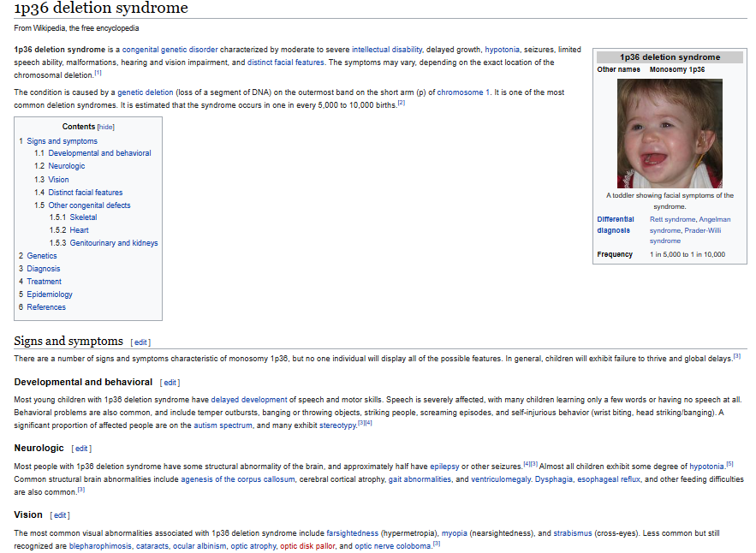The width and height of the screenshot is (756, 553).
Task: Open Rett syndrome link in infobox
Action: pos(672,219)
